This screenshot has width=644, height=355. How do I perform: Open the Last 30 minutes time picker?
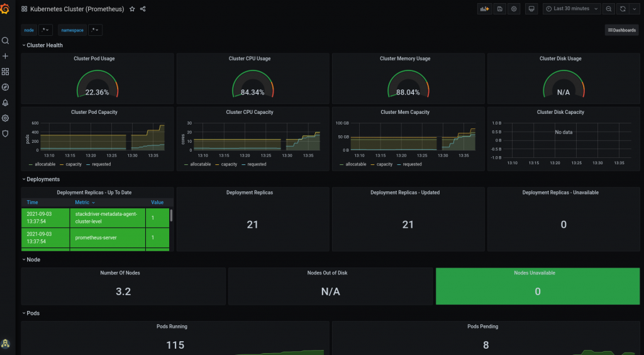pos(571,9)
